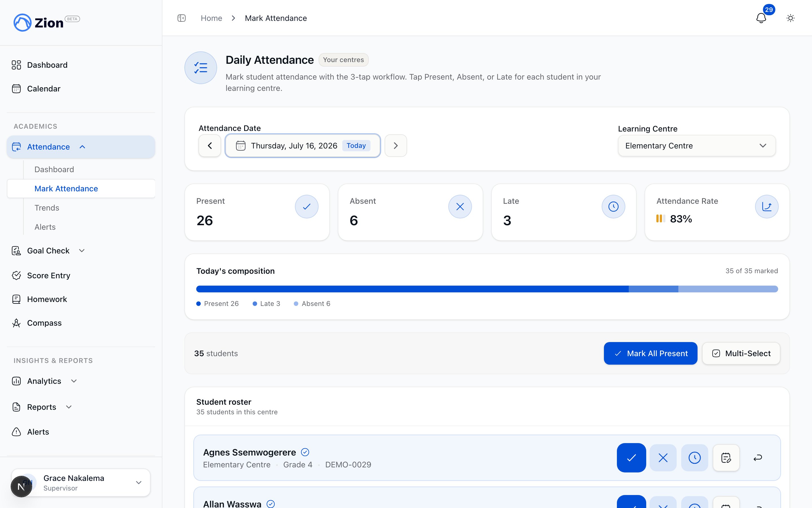Image resolution: width=812 pixels, height=508 pixels.
Task: Click the Zion logo icon
Action: click(x=23, y=23)
